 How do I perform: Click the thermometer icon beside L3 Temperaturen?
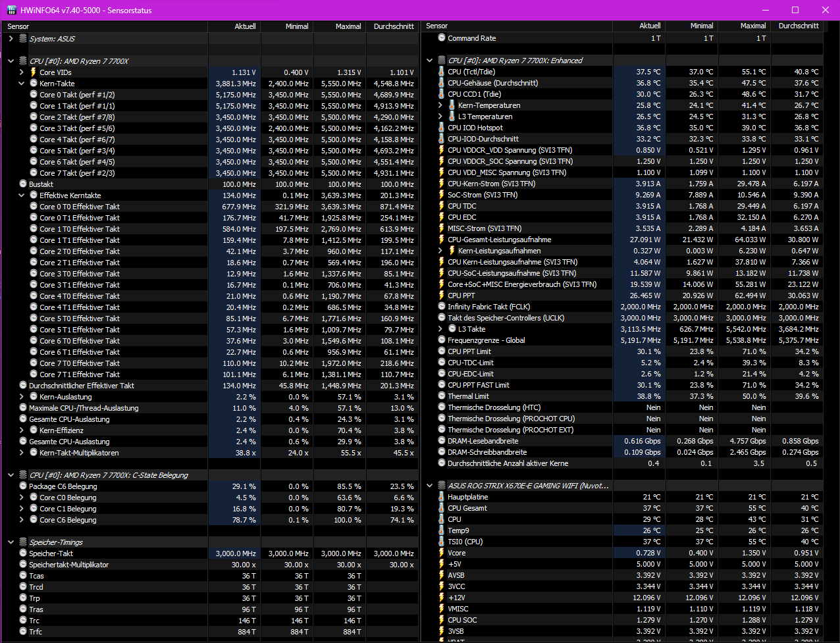[452, 116]
